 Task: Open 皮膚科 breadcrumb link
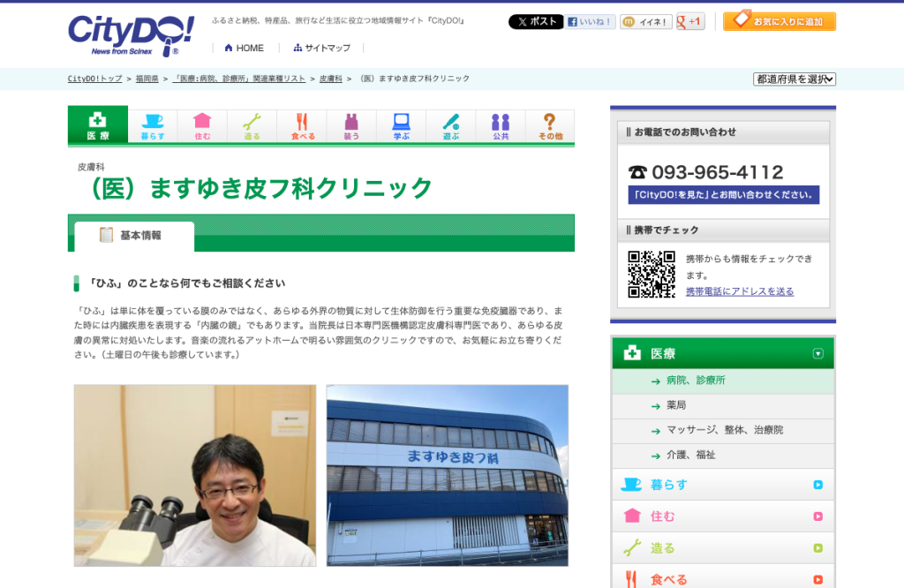pos(331,79)
